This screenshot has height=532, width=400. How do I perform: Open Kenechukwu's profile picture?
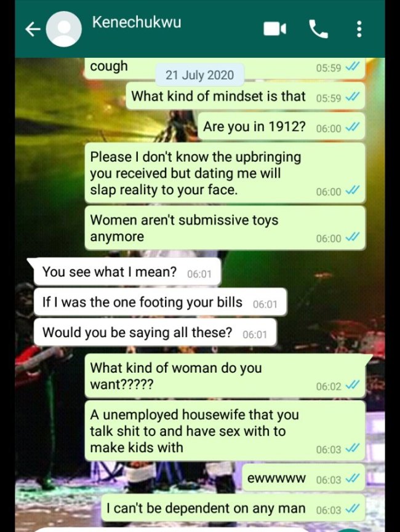63,29
